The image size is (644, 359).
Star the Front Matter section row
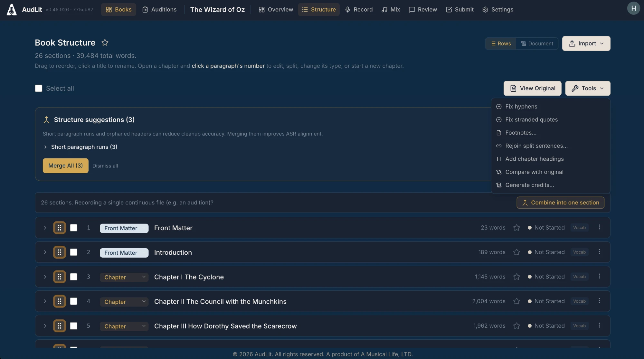tap(516, 228)
